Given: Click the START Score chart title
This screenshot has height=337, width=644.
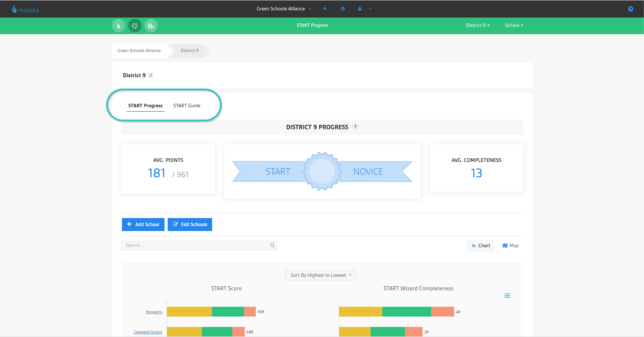Looking at the screenshot, I should click(x=226, y=288).
